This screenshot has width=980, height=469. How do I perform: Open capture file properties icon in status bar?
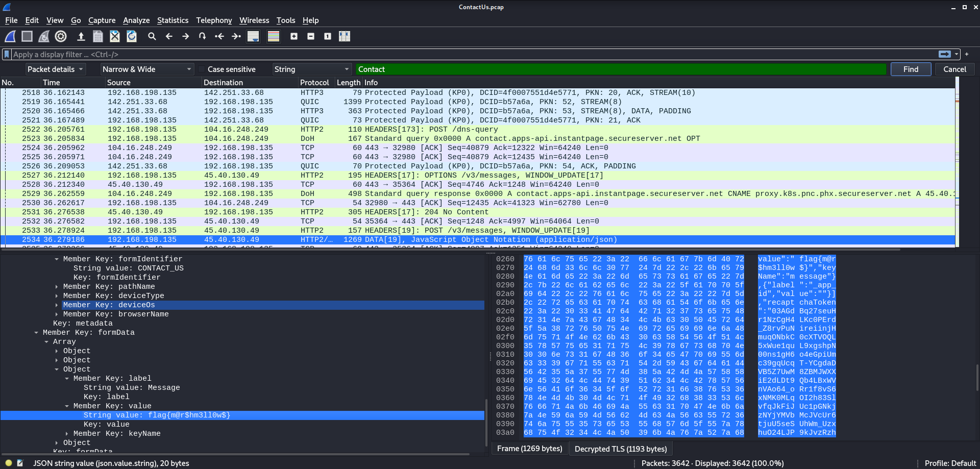20,463
